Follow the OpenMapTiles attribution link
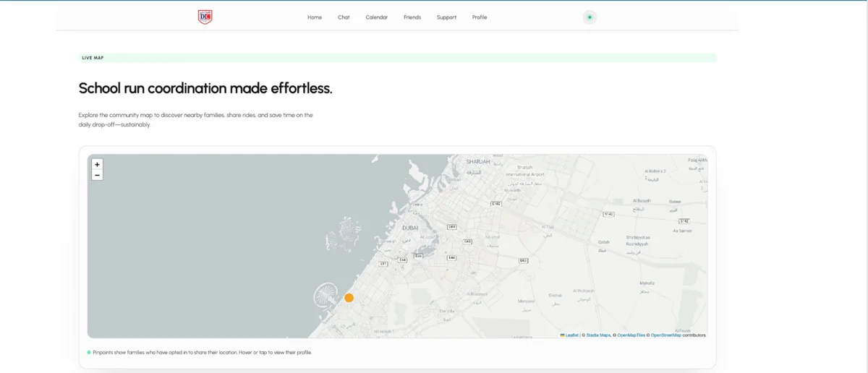The width and height of the screenshot is (868, 373). pyautogui.click(x=631, y=335)
